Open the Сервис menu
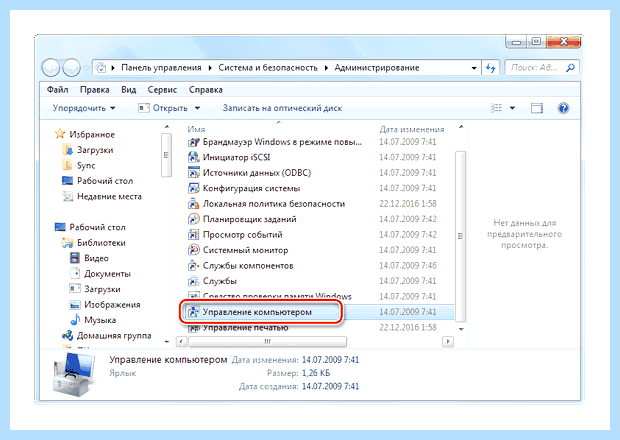The width and height of the screenshot is (620, 440). (162, 90)
